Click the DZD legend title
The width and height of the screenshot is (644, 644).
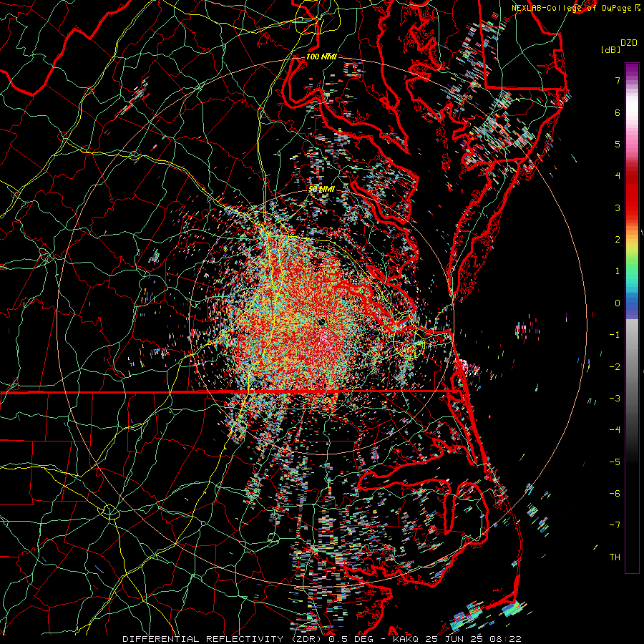click(x=628, y=43)
